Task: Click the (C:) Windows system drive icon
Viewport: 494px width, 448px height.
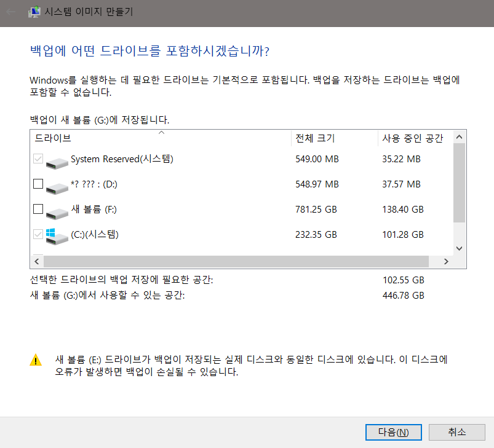Action: point(57,237)
